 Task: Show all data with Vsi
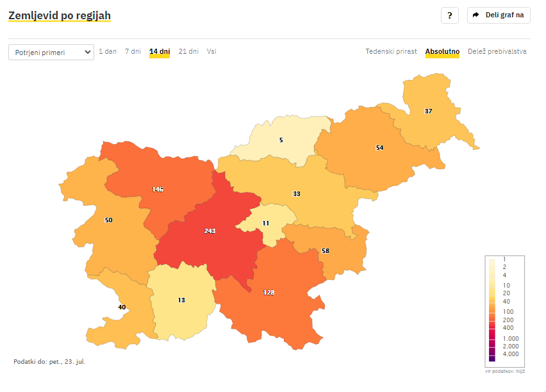pos(211,51)
